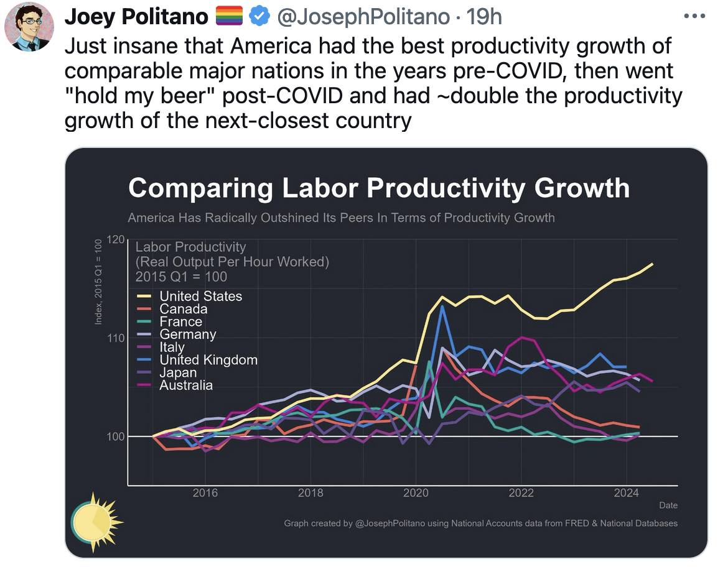Viewport: 728px width, 567px height.
Task: Click the rainbow flag emoji
Action: (x=228, y=17)
